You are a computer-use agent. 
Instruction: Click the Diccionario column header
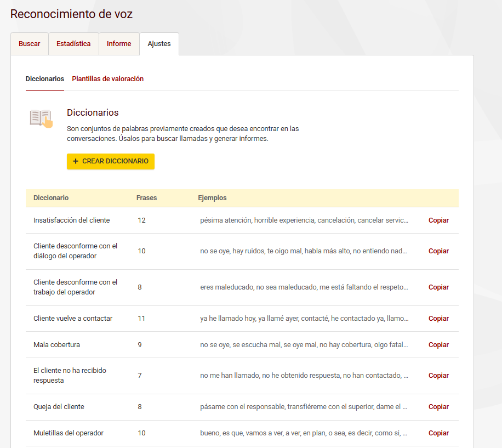click(x=51, y=198)
